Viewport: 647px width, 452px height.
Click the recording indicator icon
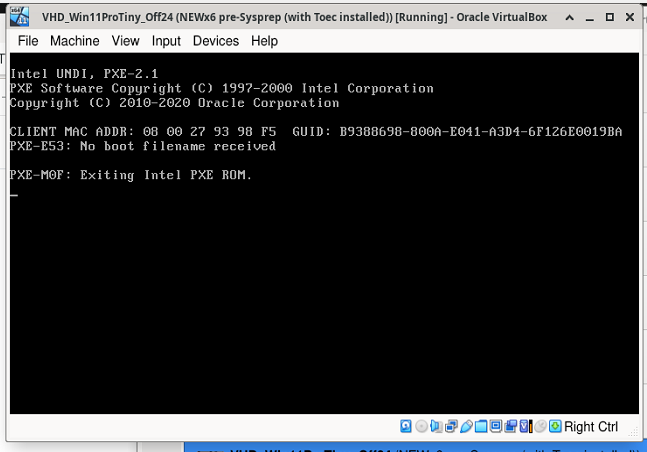pos(510,426)
